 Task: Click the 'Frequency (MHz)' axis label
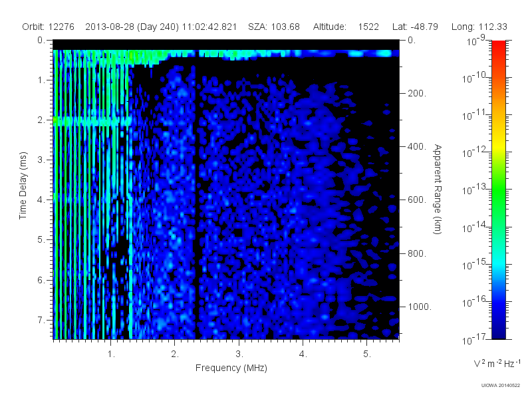pos(231,368)
